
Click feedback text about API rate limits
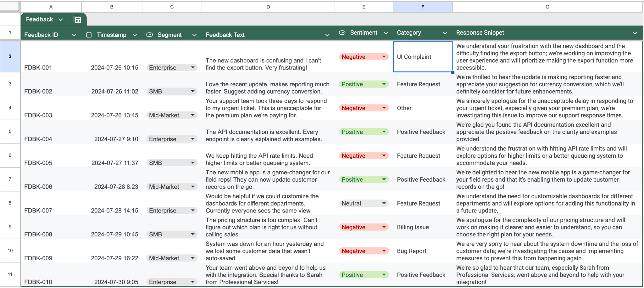pos(268,156)
